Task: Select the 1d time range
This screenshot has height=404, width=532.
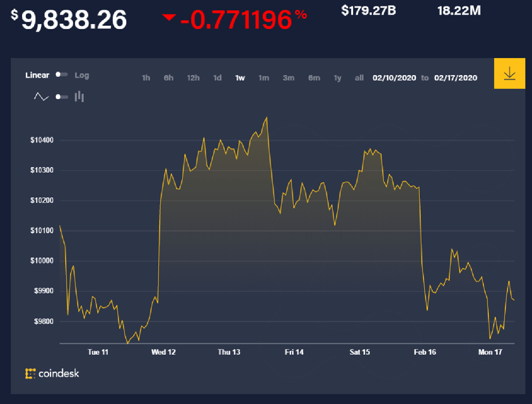Action: (217, 78)
